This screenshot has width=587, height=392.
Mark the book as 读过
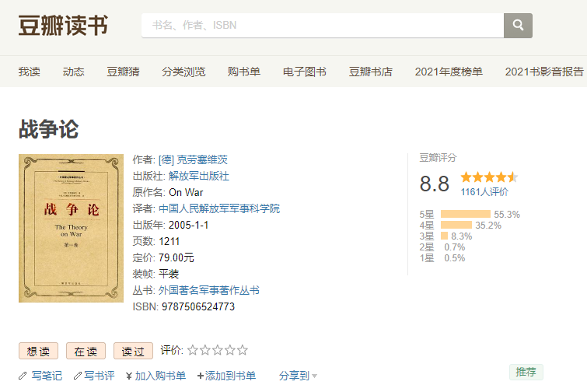133,352
